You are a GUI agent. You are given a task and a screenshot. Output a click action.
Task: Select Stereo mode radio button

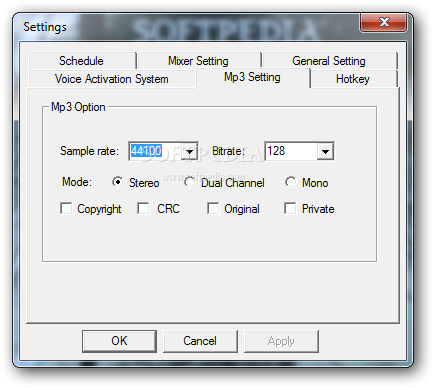[117, 182]
